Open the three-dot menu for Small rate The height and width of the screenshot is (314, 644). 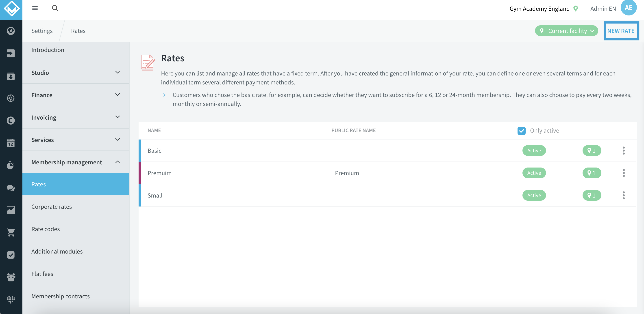coord(624,195)
